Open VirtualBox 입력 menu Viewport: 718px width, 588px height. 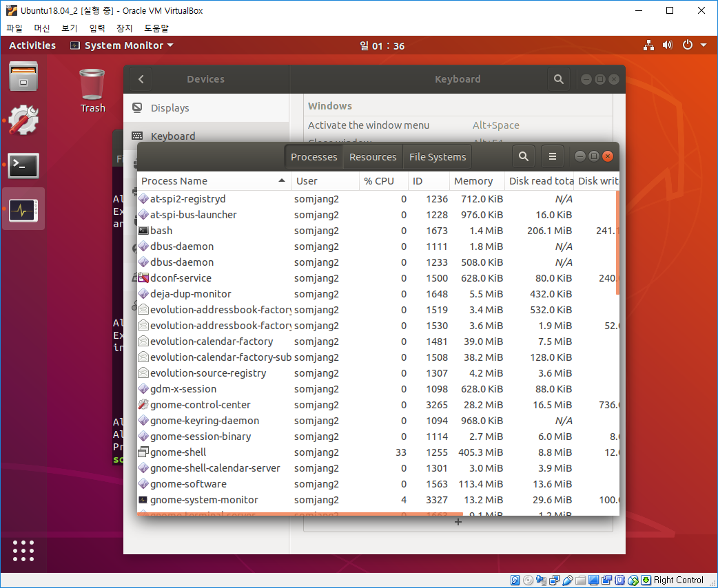tap(96, 28)
